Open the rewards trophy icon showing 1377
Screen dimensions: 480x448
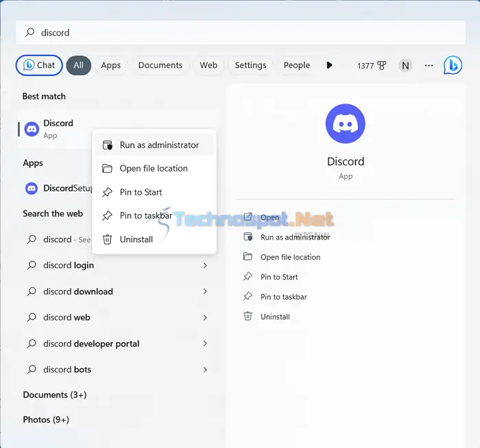tap(381, 66)
